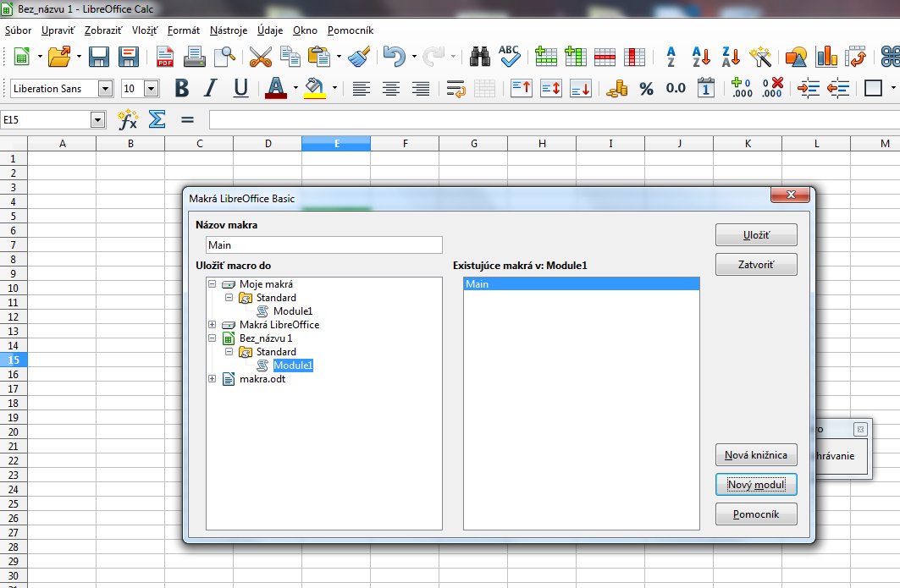Insert chart icon in toolbar
The image size is (900, 588).
(826, 57)
